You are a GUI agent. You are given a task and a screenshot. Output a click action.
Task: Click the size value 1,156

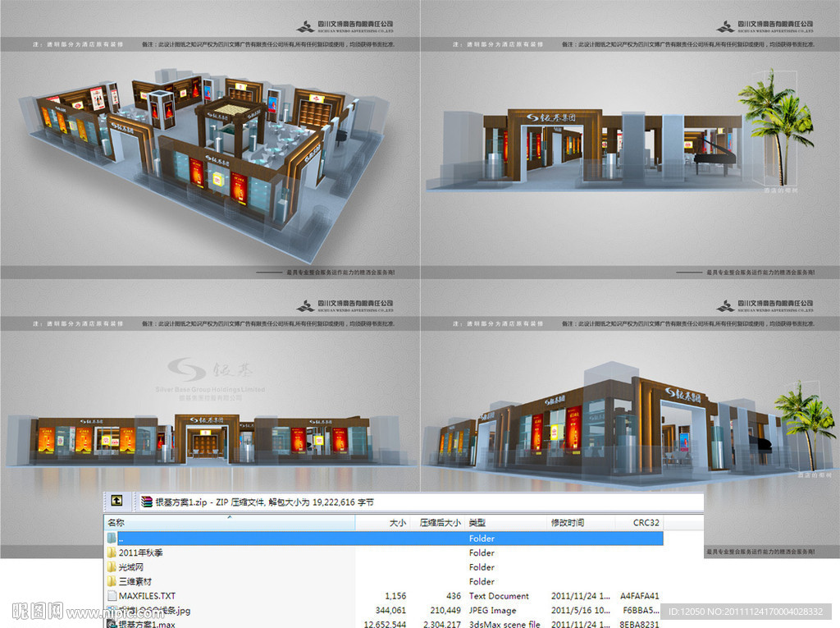coord(395,596)
